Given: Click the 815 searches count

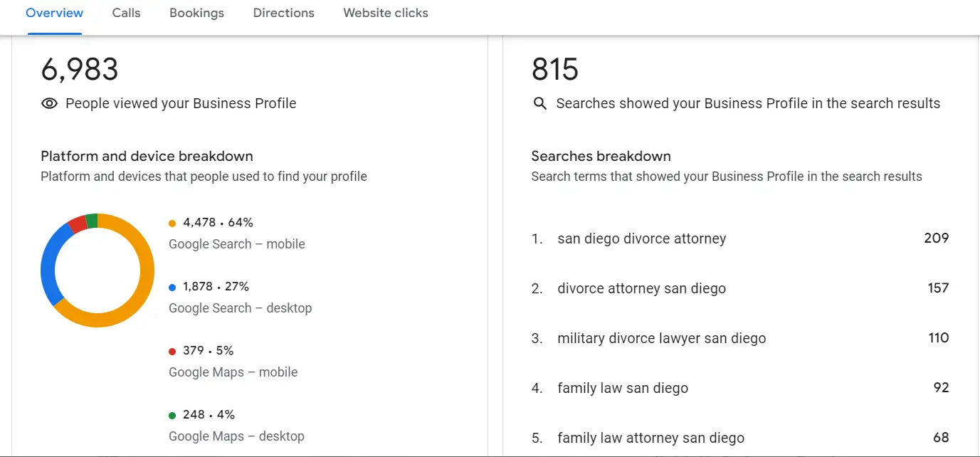Looking at the screenshot, I should [554, 69].
